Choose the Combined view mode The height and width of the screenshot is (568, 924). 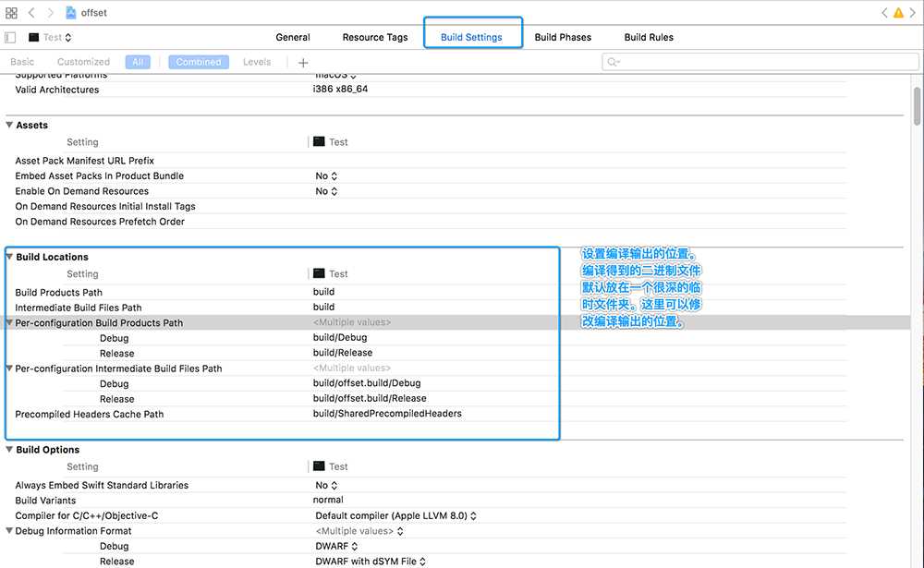click(199, 62)
